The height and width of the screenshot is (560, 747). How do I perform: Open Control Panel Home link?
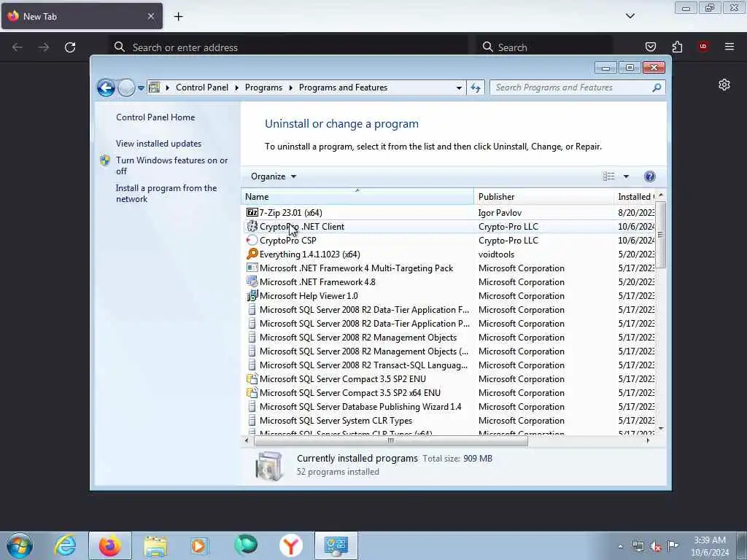[155, 117]
